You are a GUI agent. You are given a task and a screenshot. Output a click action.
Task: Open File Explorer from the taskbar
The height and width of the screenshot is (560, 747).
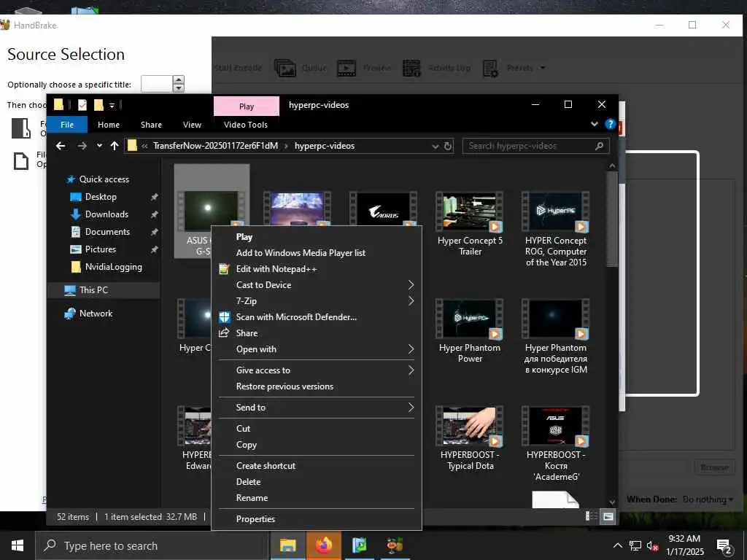coord(287,545)
